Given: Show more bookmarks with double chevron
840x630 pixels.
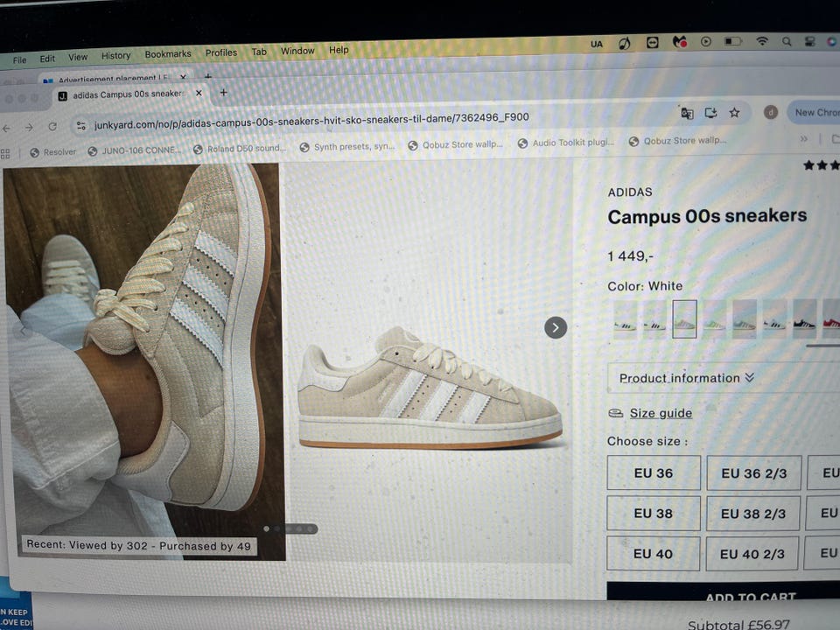Looking at the screenshot, I should point(803,139).
